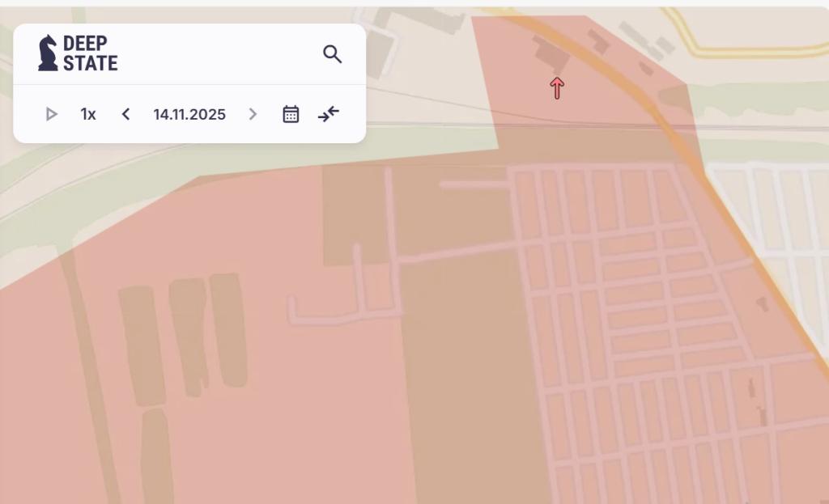Image resolution: width=829 pixels, height=504 pixels.
Task: Change the 1x playback speed
Action: 87,114
